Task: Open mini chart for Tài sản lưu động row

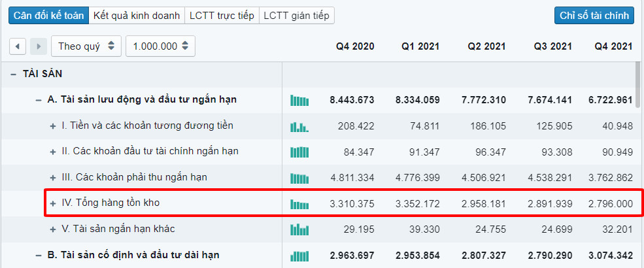Action: coord(299,100)
